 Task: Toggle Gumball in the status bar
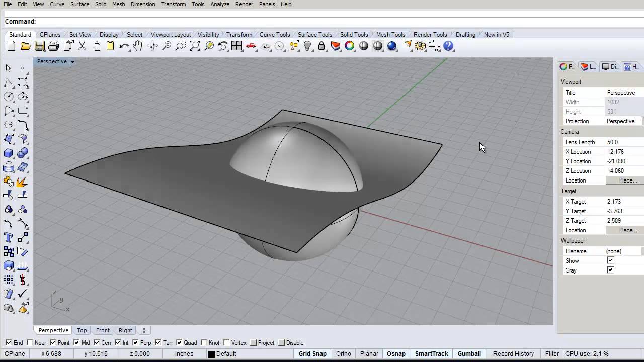click(x=469, y=354)
